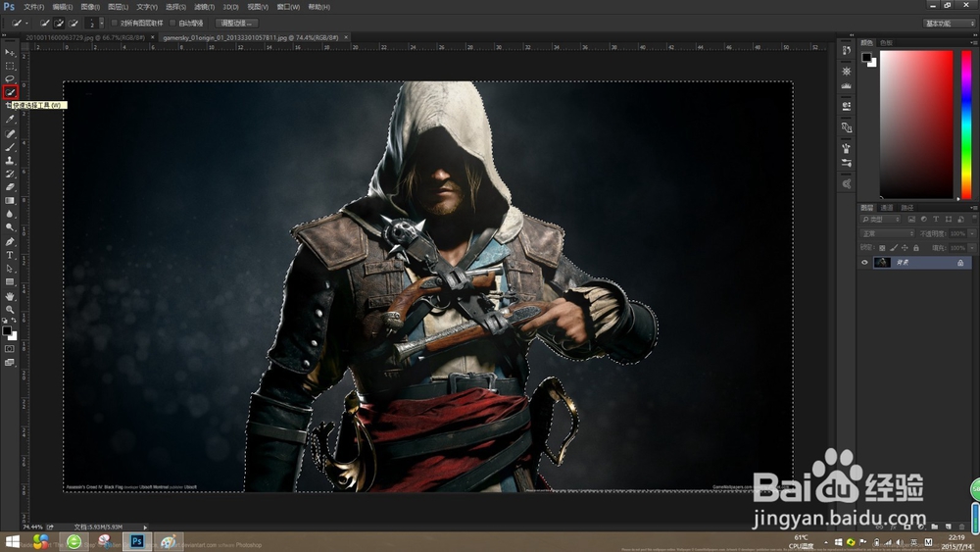The width and height of the screenshot is (980, 552).
Task: Choose New Selection mode in options bar
Action: (44, 24)
